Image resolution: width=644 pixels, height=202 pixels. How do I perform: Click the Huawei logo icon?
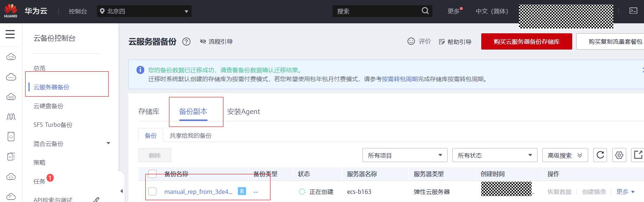[11, 11]
